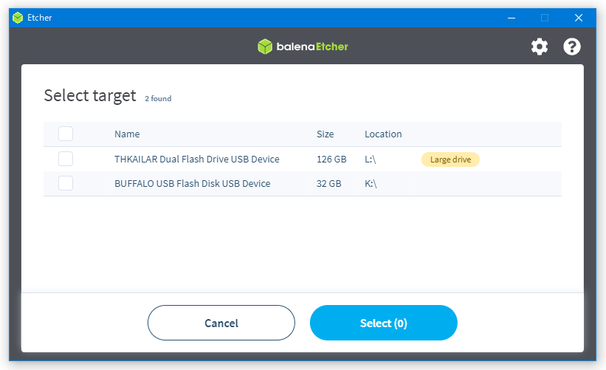Viewport: 606px width, 370px height.
Task: Select the BUFFALO USB Flash Disk row
Action: coord(302,184)
